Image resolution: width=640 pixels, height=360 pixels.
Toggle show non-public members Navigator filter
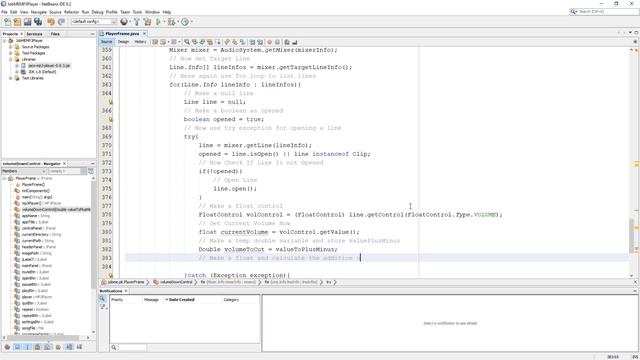pyautogui.click(x=38, y=347)
